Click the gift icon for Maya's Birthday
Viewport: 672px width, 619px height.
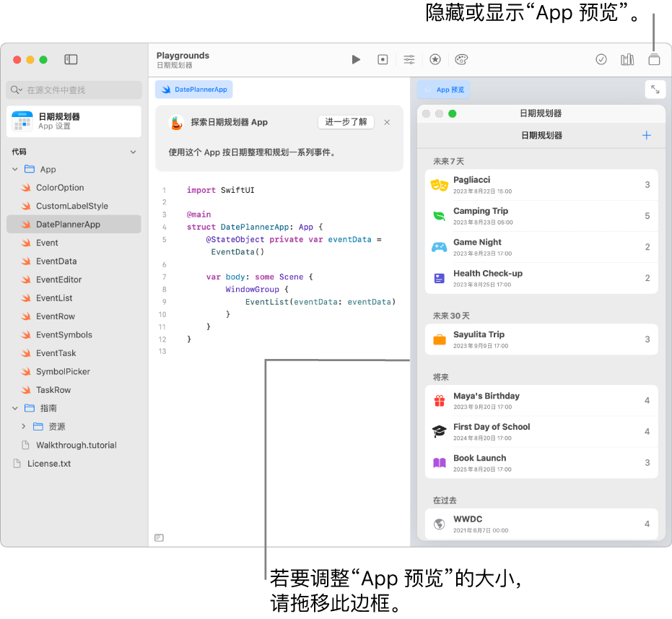point(440,401)
